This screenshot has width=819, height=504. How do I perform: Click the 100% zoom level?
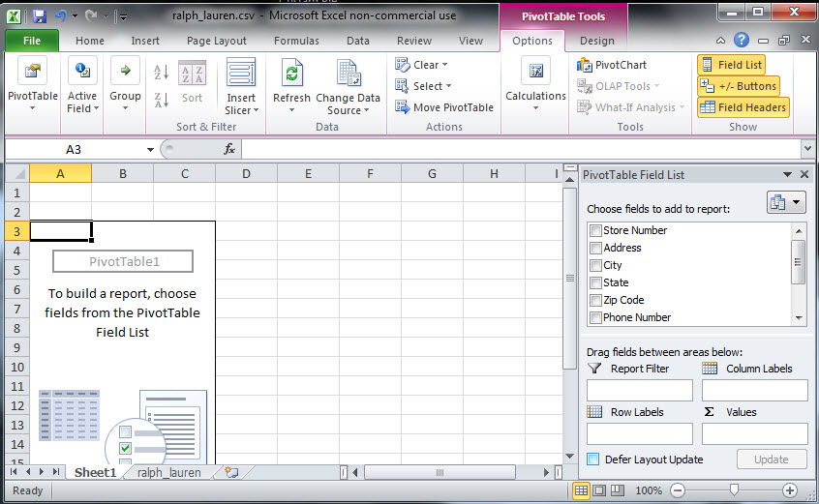pyautogui.click(x=649, y=490)
